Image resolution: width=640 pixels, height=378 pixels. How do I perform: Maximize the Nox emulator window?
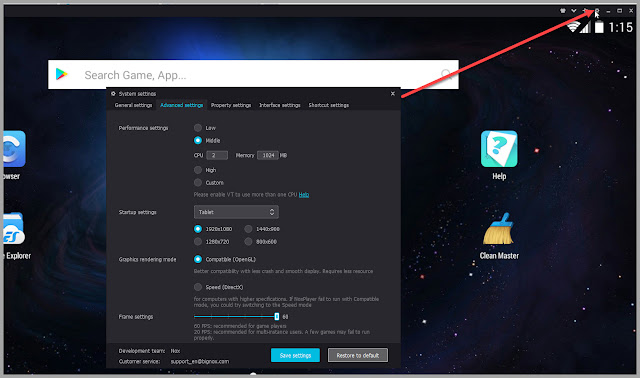pos(620,11)
